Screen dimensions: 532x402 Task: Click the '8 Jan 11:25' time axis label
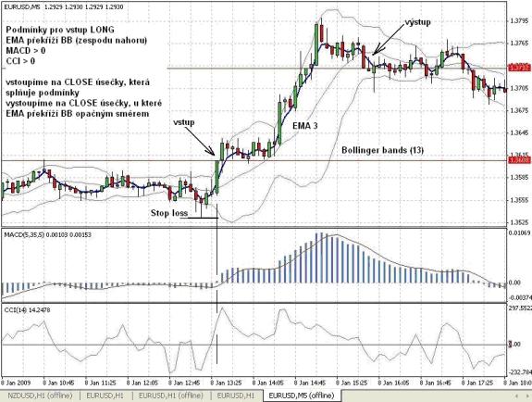pyautogui.click(x=101, y=383)
